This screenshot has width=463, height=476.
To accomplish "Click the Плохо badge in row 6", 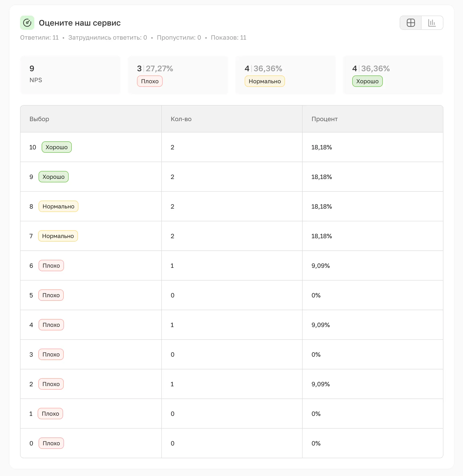I will tap(51, 266).
